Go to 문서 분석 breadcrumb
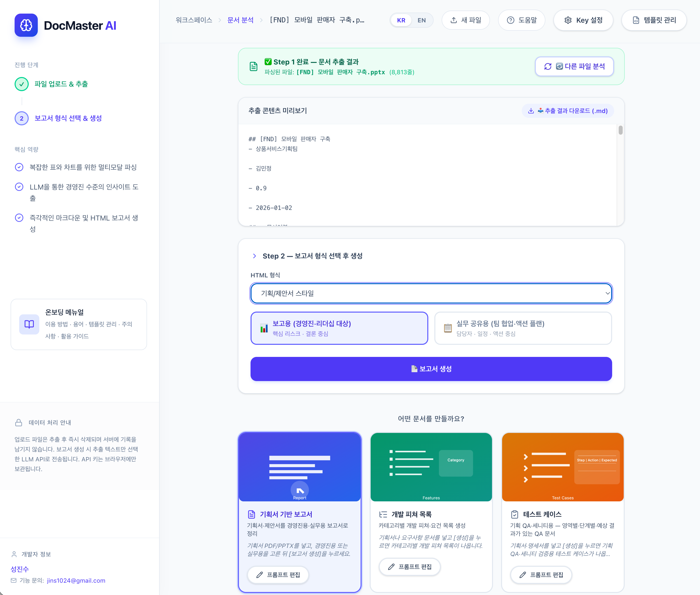This screenshot has width=700, height=595. pyautogui.click(x=240, y=20)
